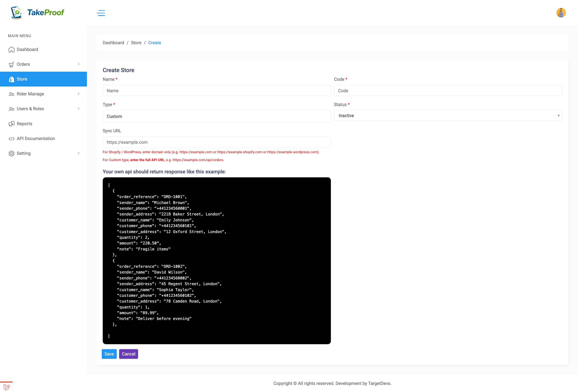This screenshot has width=578, height=392.
Task: Open the Setting menu item
Action: (43, 153)
